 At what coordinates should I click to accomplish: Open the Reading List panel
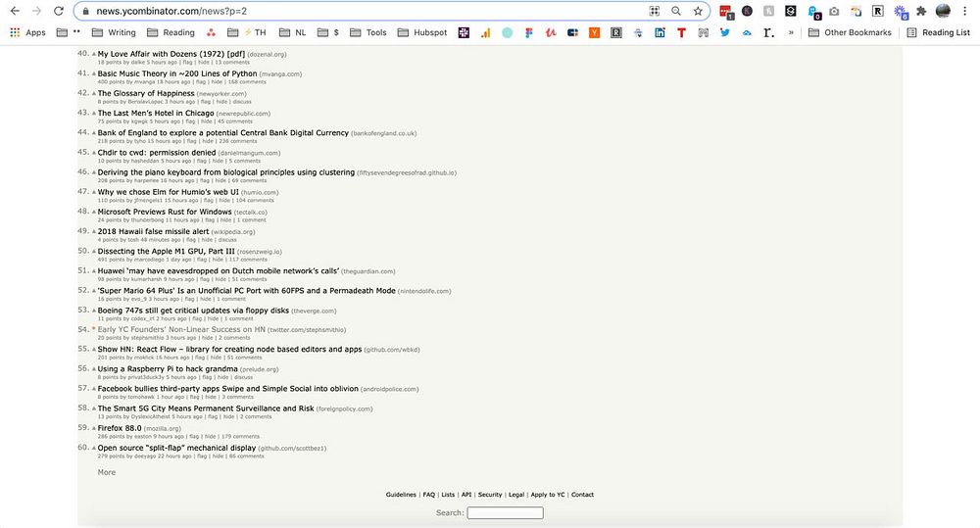(x=939, y=32)
